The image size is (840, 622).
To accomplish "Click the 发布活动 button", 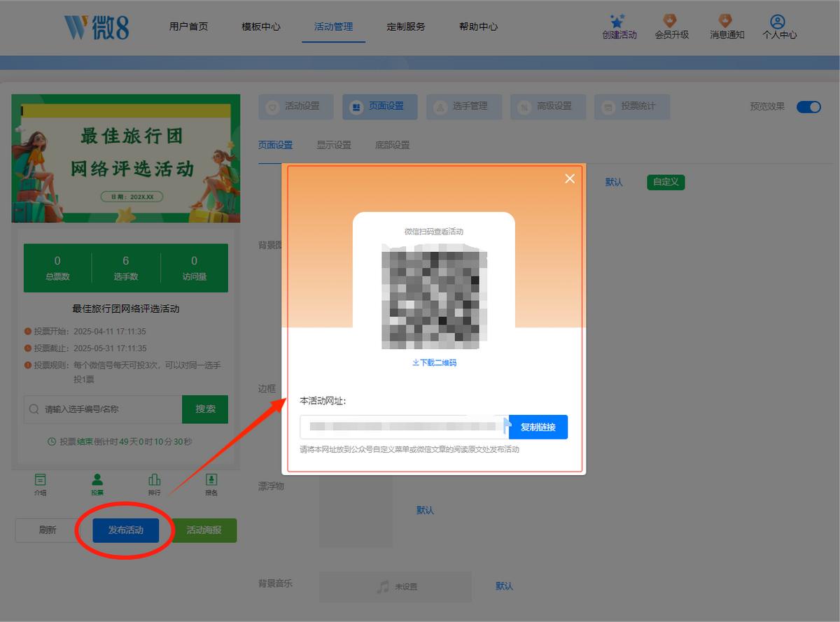I will [126, 530].
